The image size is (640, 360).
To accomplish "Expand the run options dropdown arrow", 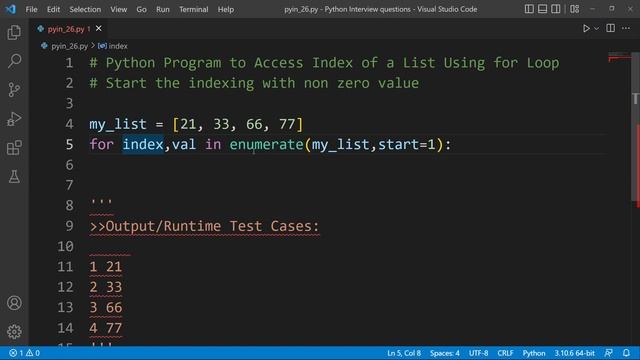I will [x=596, y=29].
